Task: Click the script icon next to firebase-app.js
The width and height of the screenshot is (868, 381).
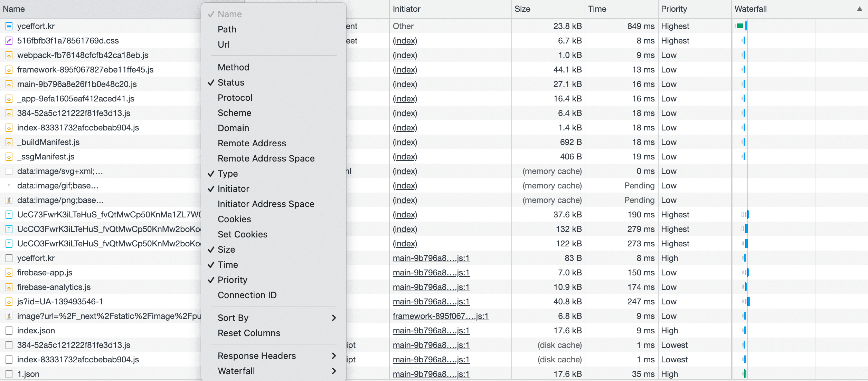Action: point(8,272)
